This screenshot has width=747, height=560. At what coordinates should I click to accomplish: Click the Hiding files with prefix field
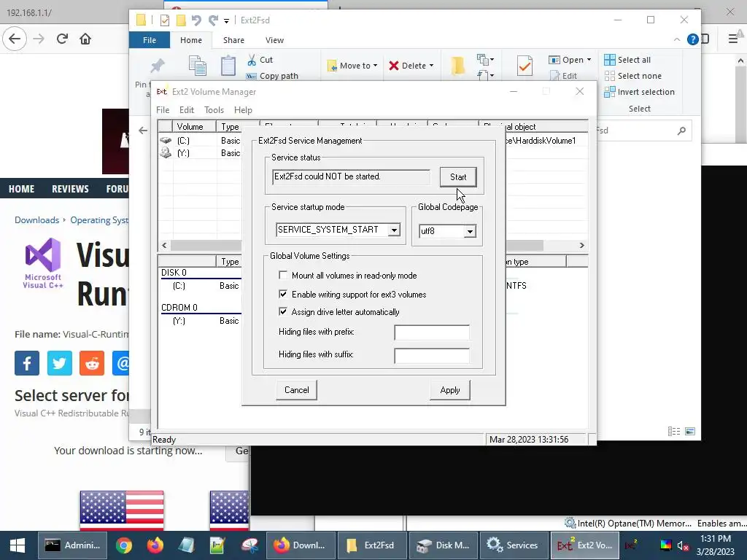pyautogui.click(x=432, y=332)
